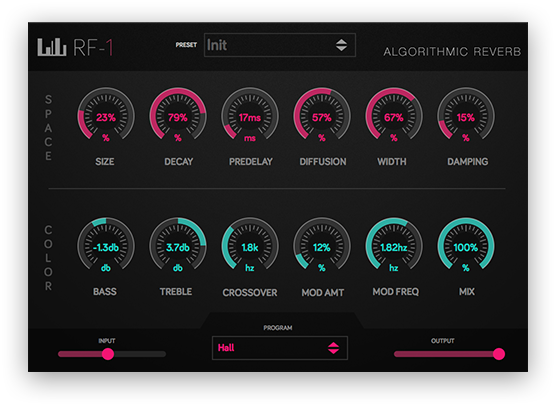Viewport: 557px width, 407px height.
Task: Click the Bass knob at -1.3db
Action: tap(106, 245)
